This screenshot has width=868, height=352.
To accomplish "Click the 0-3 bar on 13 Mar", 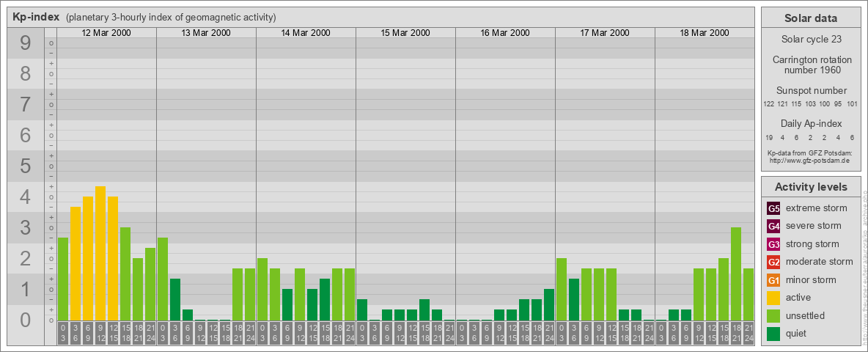I will point(163,279).
